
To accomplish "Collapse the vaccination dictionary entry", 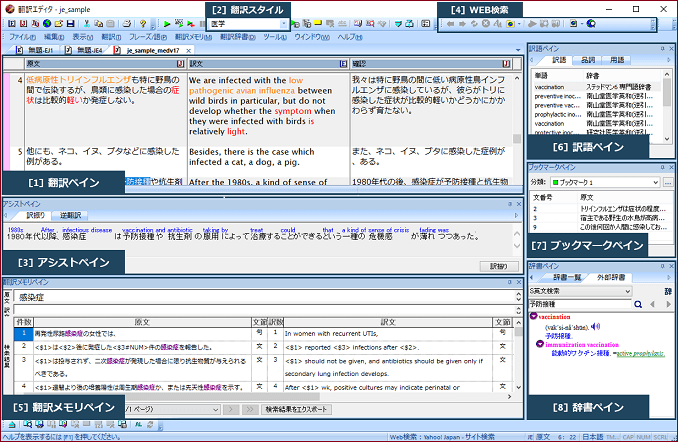I will pos(535,316).
